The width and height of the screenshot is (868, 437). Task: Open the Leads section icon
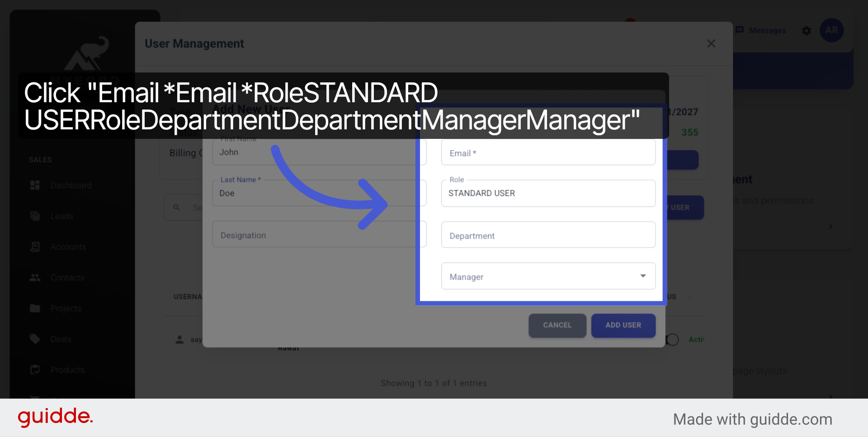pos(35,216)
